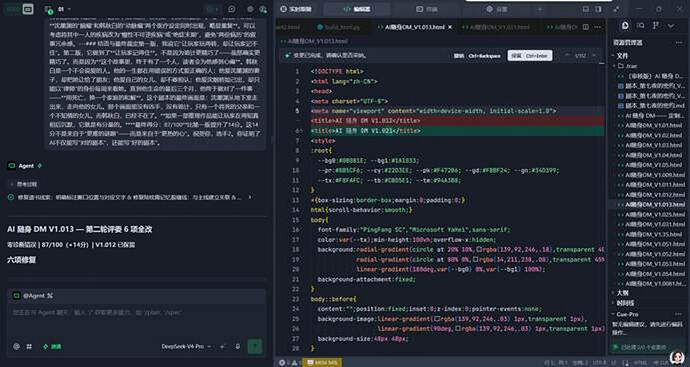Switch to the preview tab in top bar
This screenshot has width=690, height=367.
(426, 9)
